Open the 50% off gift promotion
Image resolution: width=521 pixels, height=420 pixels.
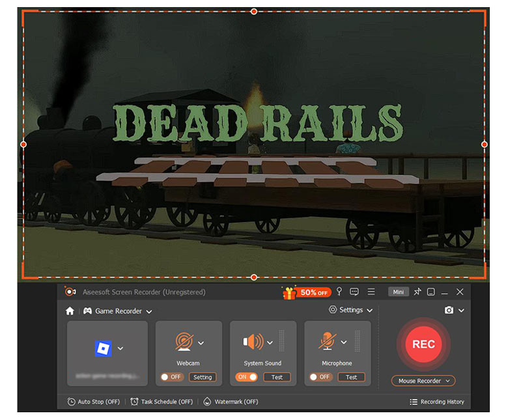pyautogui.click(x=306, y=292)
